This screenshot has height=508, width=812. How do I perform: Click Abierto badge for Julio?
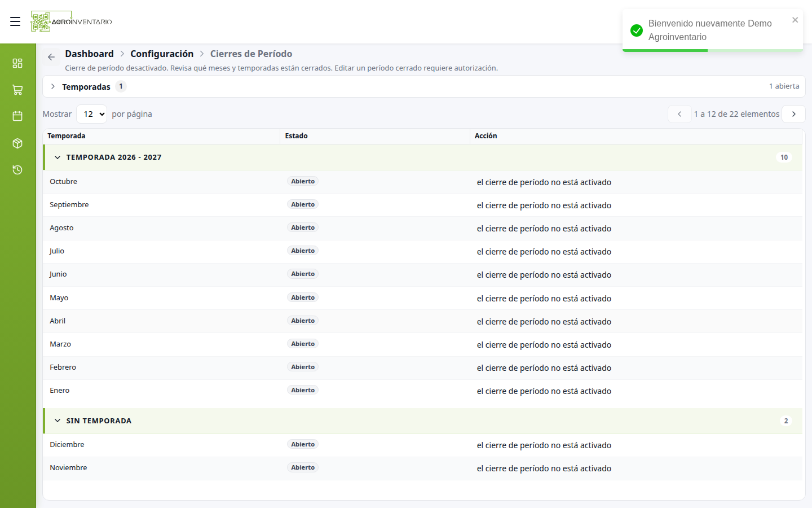303,251
